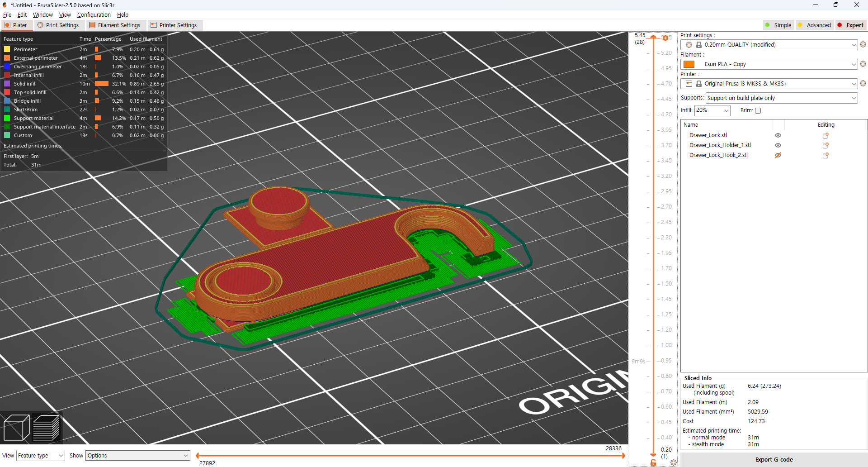868x467 pixels.
Task: Open the View Feature type dropdown
Action: [x=41, y=456]
